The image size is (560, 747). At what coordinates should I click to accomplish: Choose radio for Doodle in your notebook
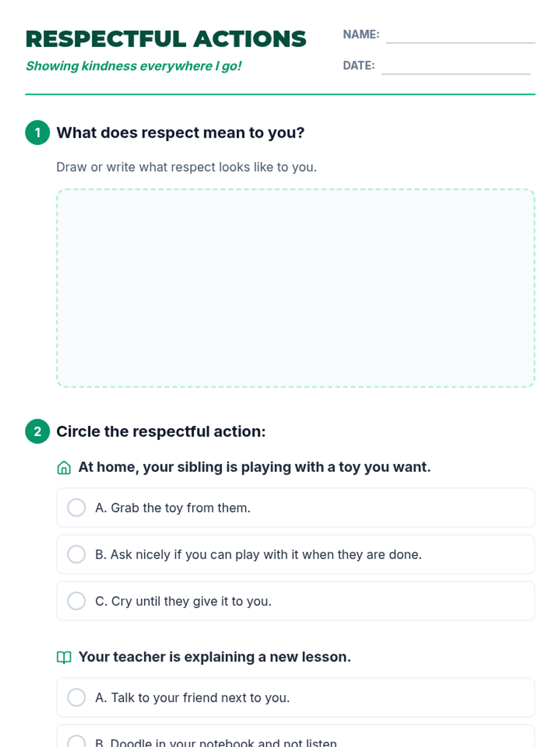pyautogui.click(x=77, y=741)
